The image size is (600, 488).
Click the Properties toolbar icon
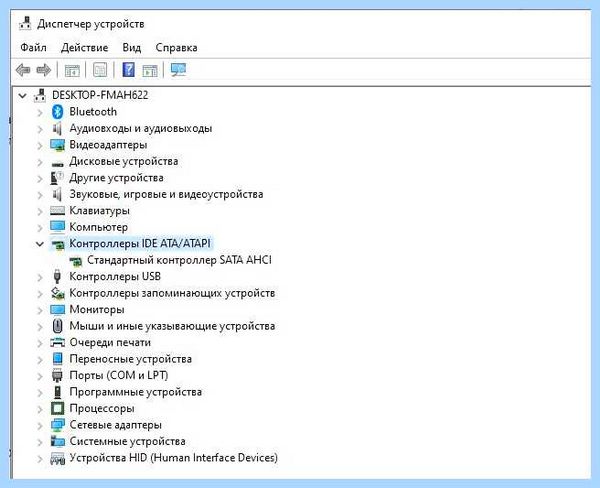(100, 70)
